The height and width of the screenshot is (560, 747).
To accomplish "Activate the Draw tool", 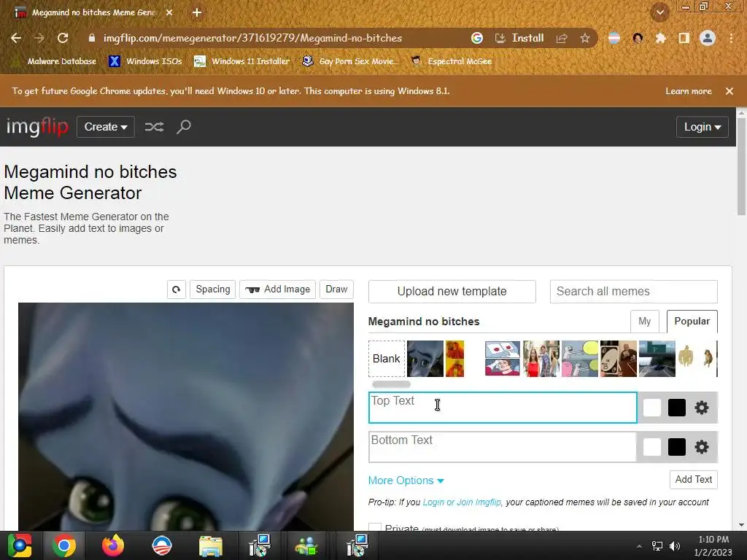I will [x=336, y=289].
